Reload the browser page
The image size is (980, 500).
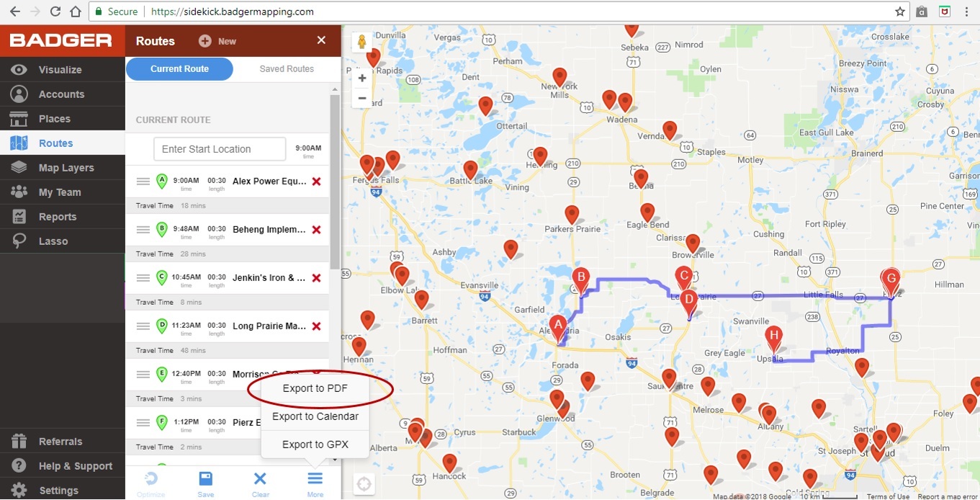click(55, 12)
